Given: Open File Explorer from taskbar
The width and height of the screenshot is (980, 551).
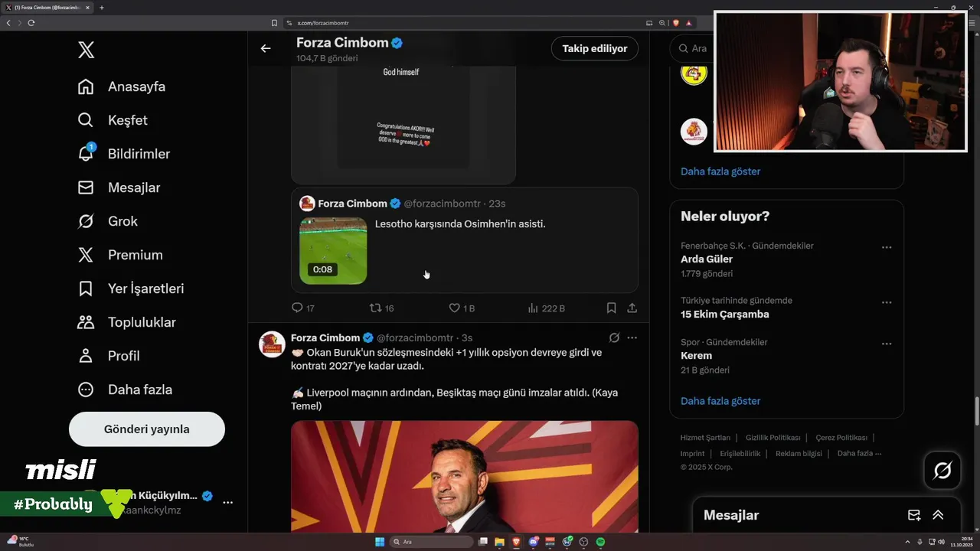Looking at the screenshot, I should pyautogui.click(x=499, y=542).
